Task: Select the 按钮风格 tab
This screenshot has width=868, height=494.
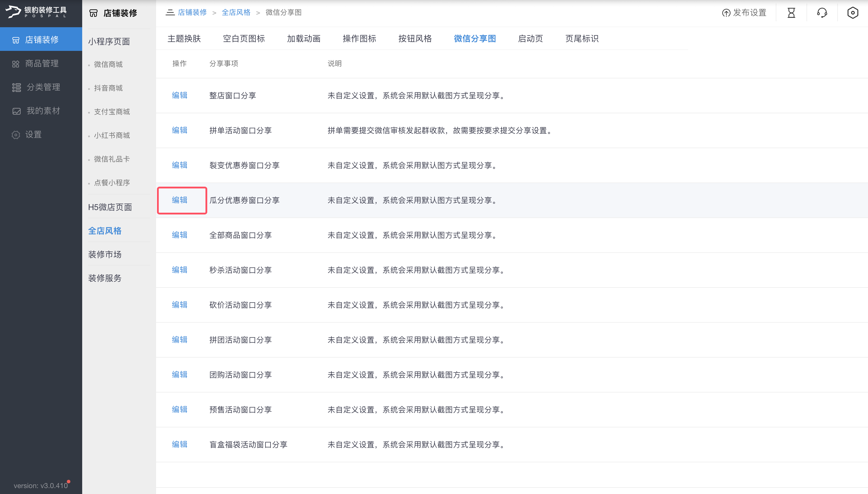Action: point(415,39)
